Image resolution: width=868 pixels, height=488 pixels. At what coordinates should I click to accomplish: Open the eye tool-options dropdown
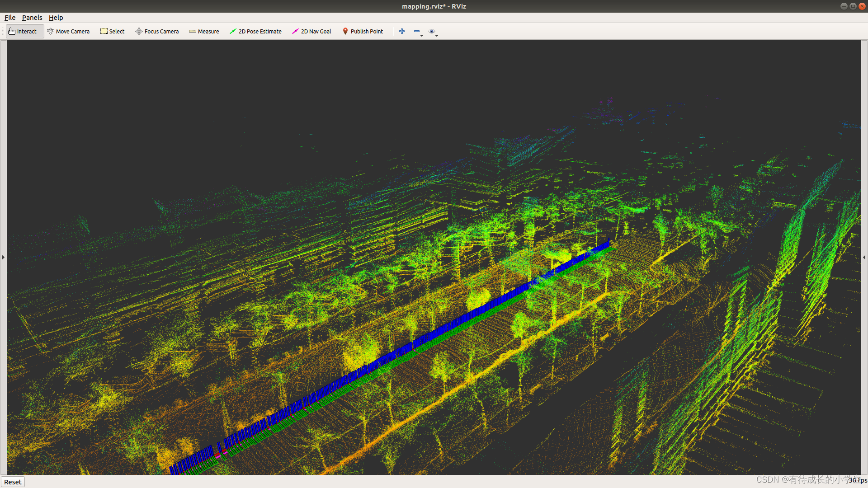click(433, 32)
